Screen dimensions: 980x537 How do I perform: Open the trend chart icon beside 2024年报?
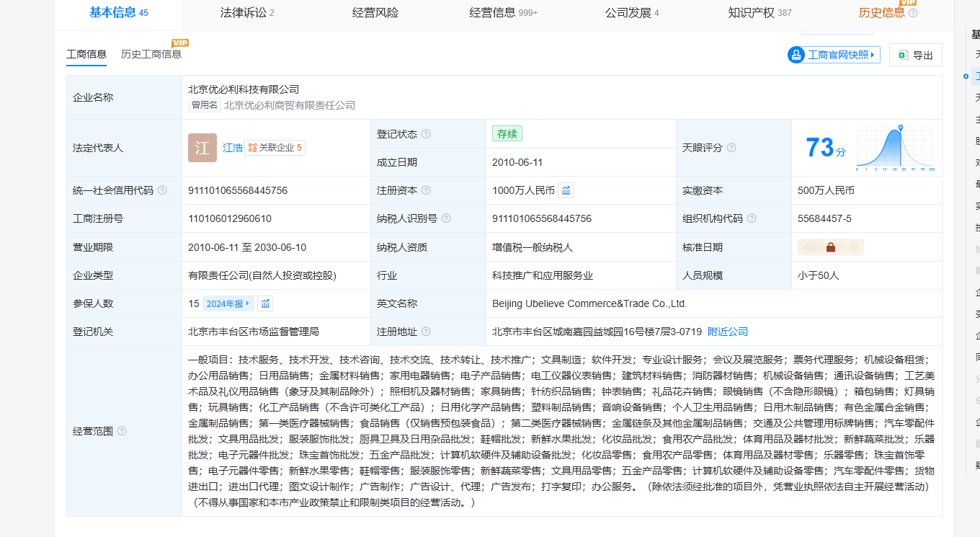tap(265, 303)
